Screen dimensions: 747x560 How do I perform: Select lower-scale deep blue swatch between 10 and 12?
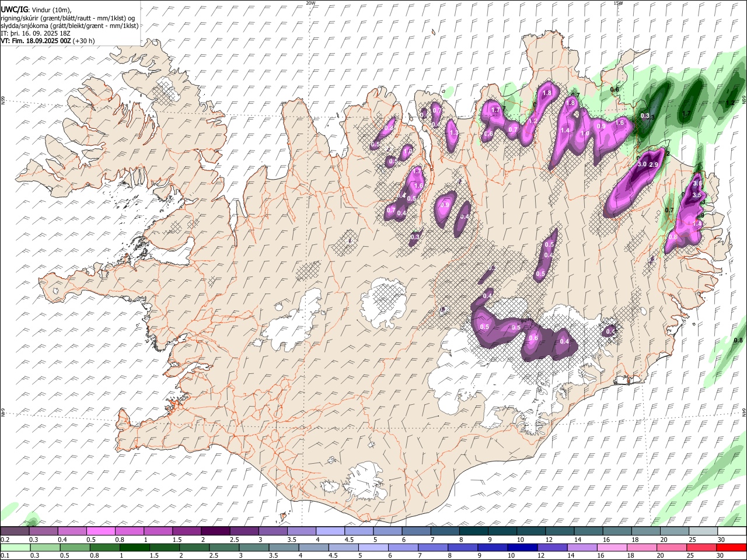click(522, 547)
